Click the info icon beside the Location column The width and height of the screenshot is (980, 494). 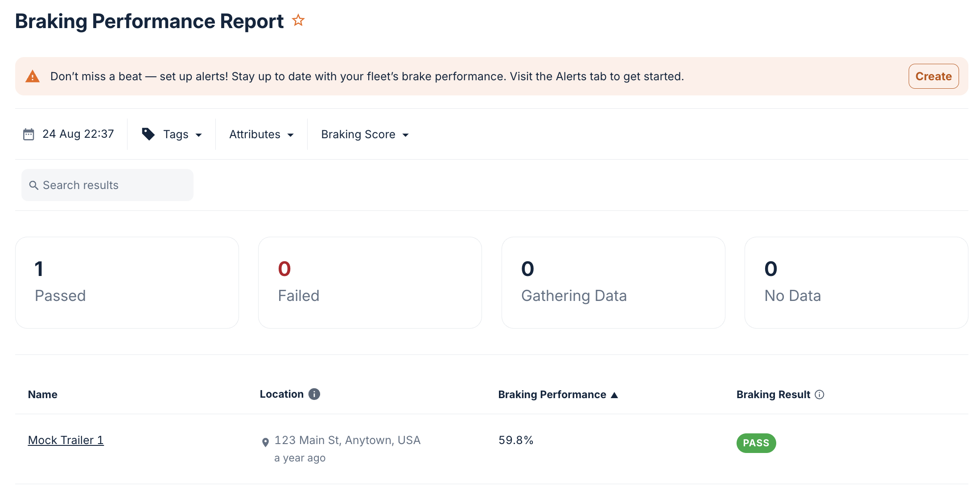coord(314,394)
